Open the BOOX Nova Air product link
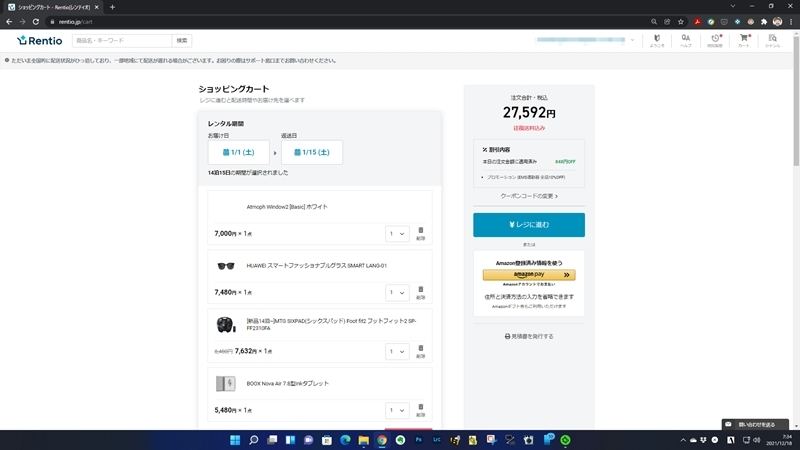This screenshot has height=450, width=800. click(287, 383)
